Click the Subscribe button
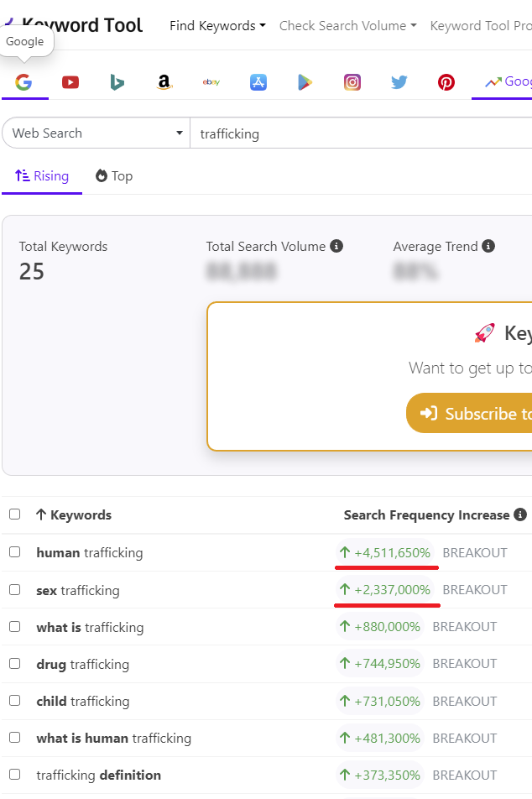This screenshot has height=799, width=532. coord(469,413)
